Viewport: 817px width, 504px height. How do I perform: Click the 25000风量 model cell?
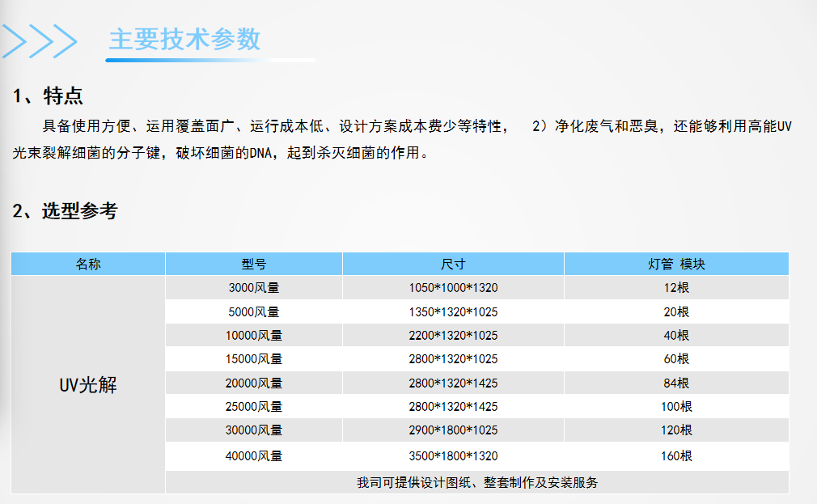(253, 406)
